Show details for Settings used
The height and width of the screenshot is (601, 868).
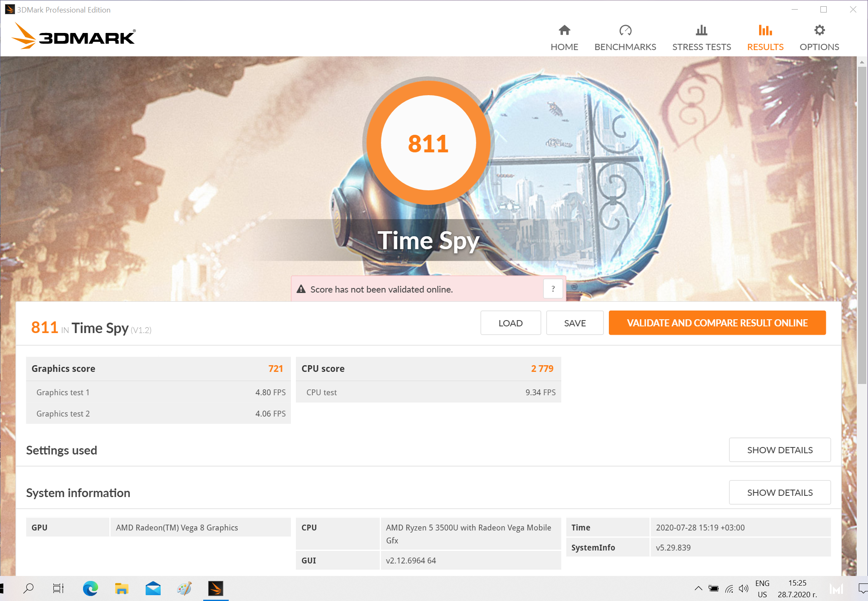pos(780,450)
